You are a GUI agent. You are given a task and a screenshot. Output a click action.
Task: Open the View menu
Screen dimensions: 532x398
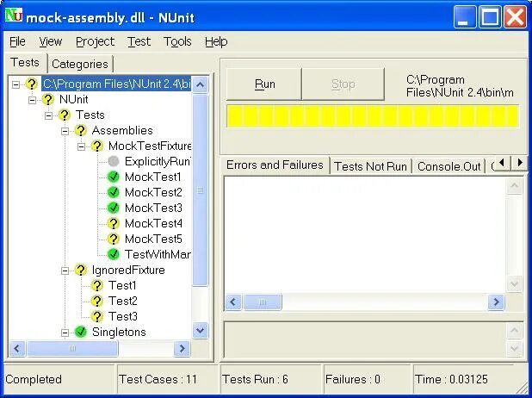pyautogui.click(x=51, y=41)
